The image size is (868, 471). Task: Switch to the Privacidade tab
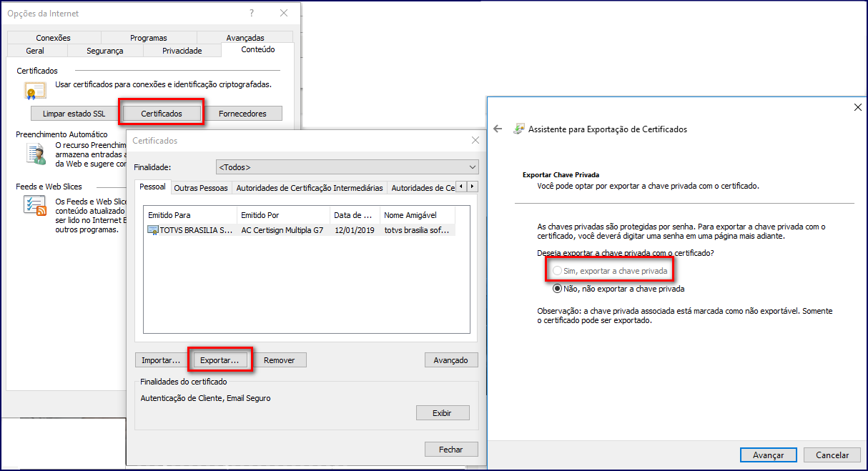182,51
